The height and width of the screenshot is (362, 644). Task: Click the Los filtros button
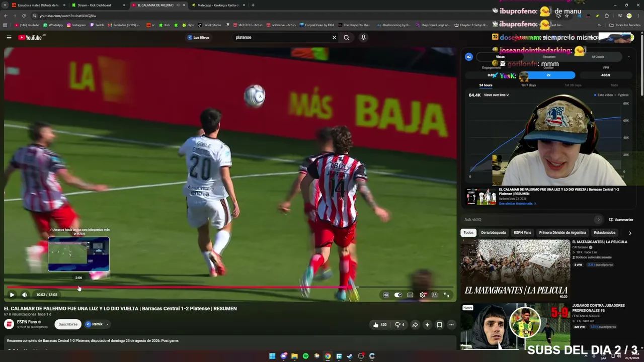[x=198, y=37]
